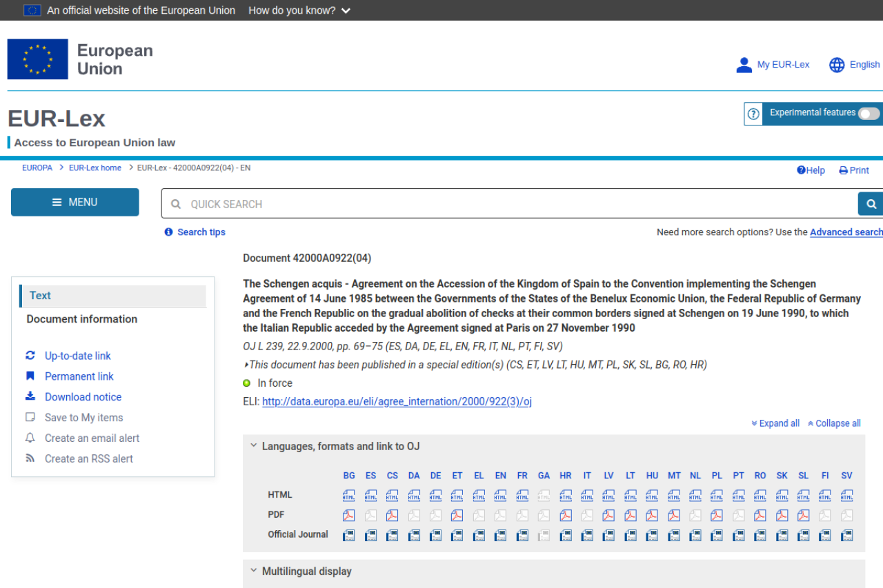Viewport: 883px width, 588px height.
Task: Open the Dutch (NL) Official Journal icon
Action: [x=695, y=535]
